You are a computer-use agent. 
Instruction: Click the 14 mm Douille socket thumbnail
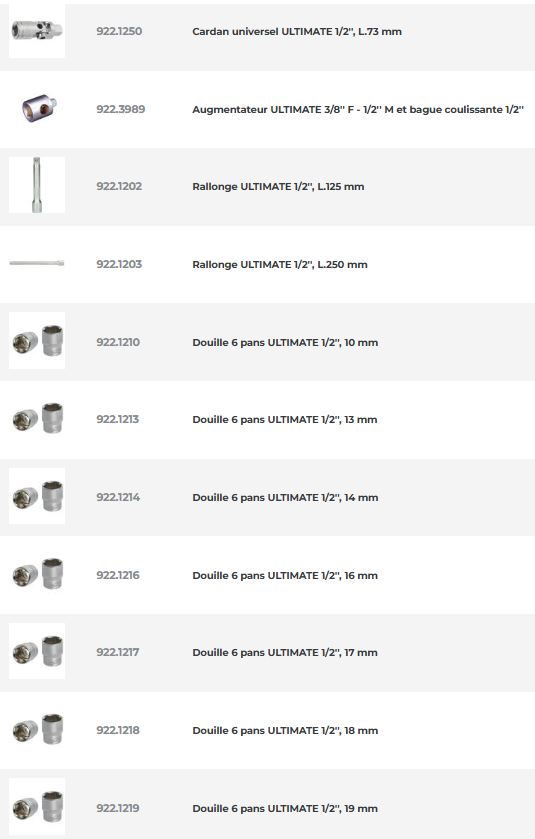click(37, 496)
